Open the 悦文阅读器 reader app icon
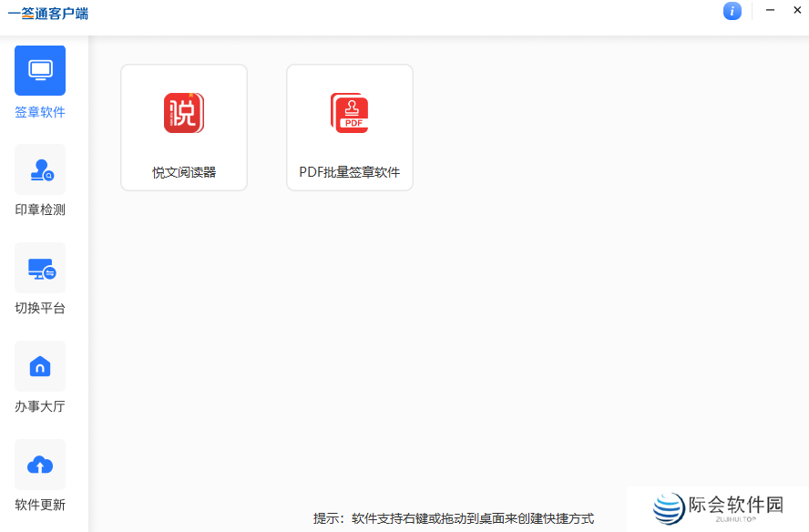 [x=184, y=112]
